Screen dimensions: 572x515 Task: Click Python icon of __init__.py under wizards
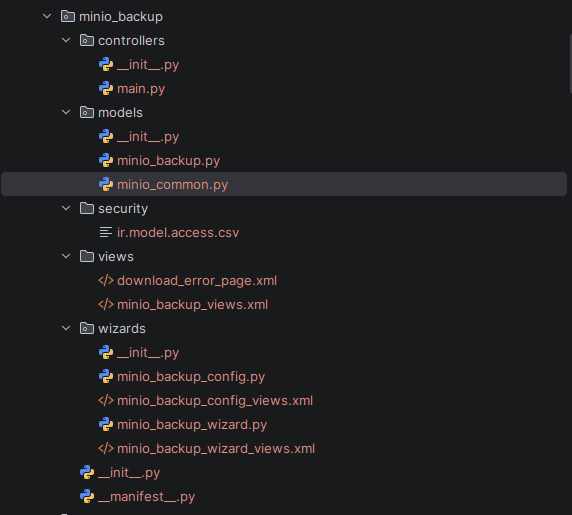point(106,352)
